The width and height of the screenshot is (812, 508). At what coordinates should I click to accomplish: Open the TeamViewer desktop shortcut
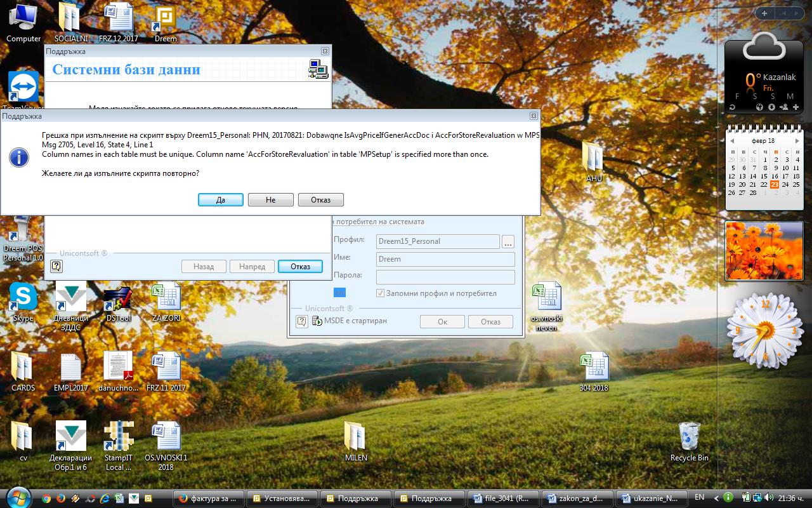(x=23, y=89)
